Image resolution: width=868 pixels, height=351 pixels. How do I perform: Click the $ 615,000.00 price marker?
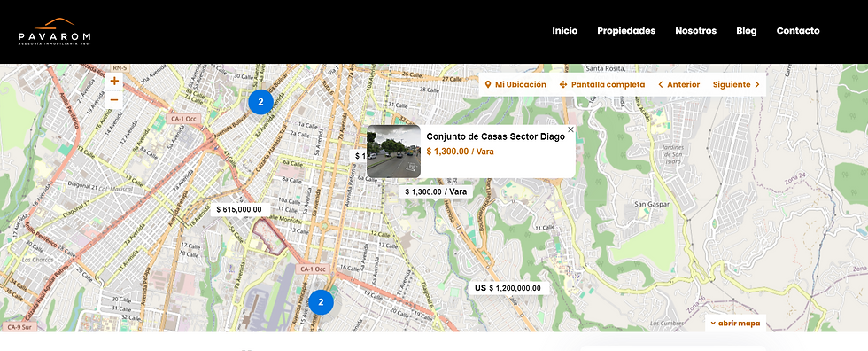pos(240,210)
